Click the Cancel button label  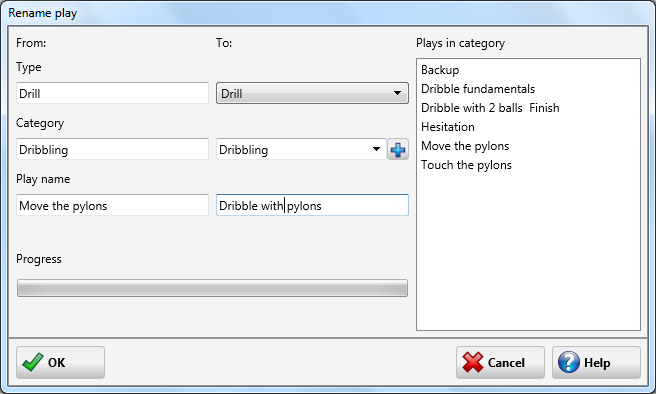[506, 363]
